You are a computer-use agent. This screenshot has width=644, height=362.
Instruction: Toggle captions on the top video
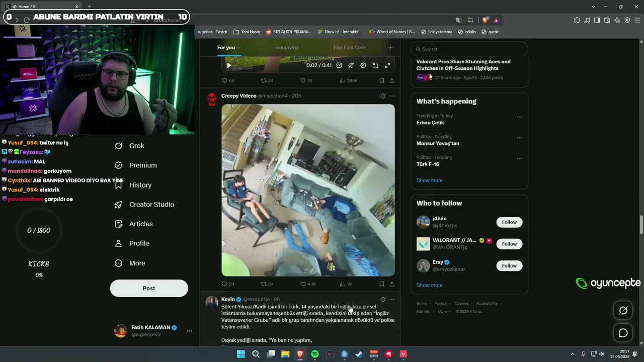(339, 65)
